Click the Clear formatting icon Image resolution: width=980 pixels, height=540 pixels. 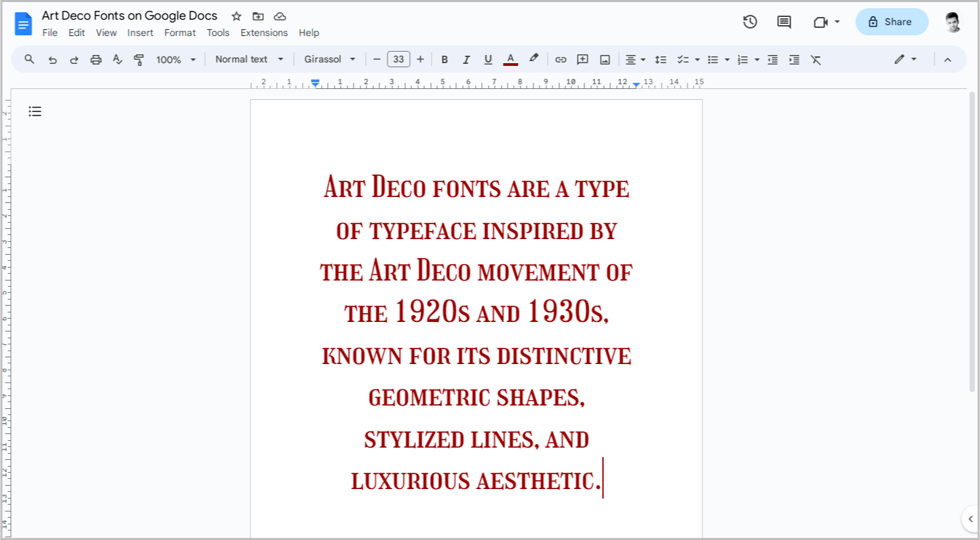point(816,59)
